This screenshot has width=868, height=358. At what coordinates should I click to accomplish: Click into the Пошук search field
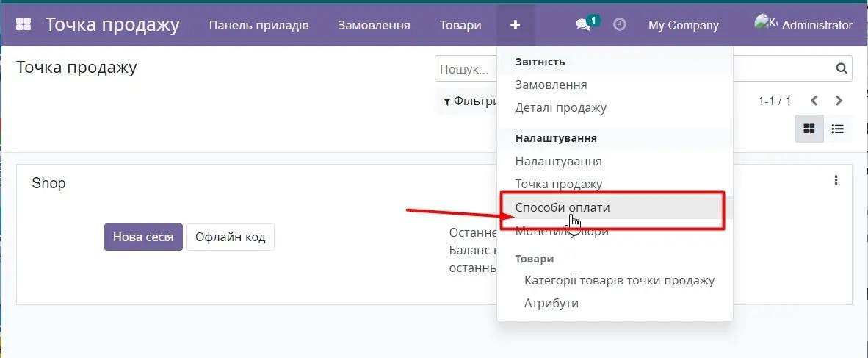(465, 69)
